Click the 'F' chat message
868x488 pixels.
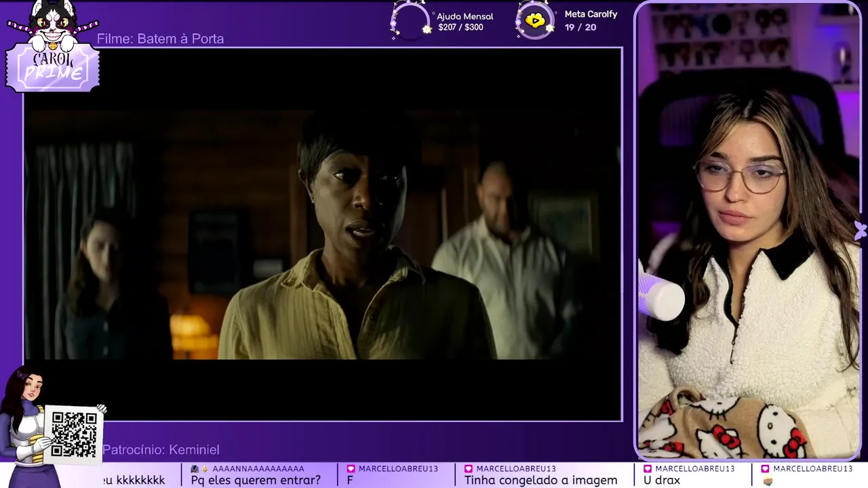pyautogui.click(x=350, y=481)
